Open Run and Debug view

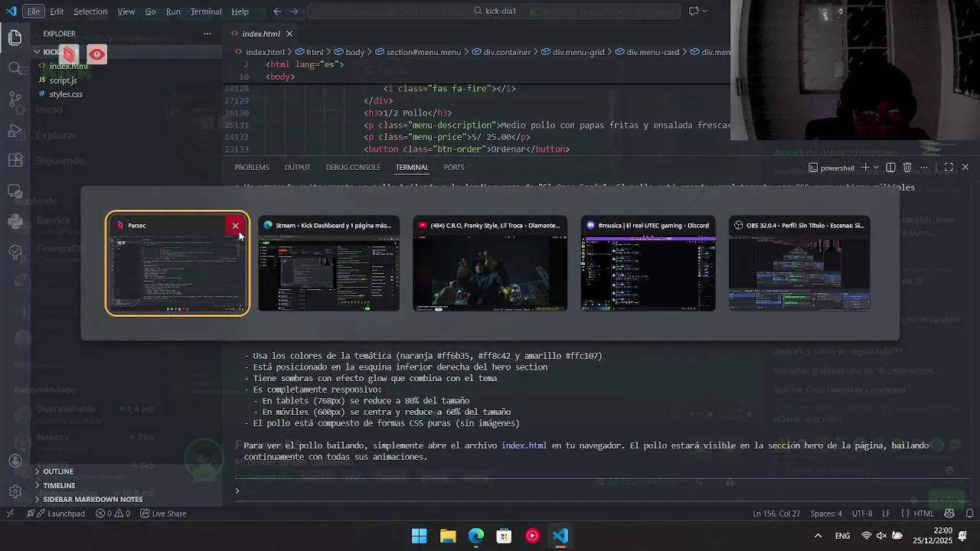point(15,130)
